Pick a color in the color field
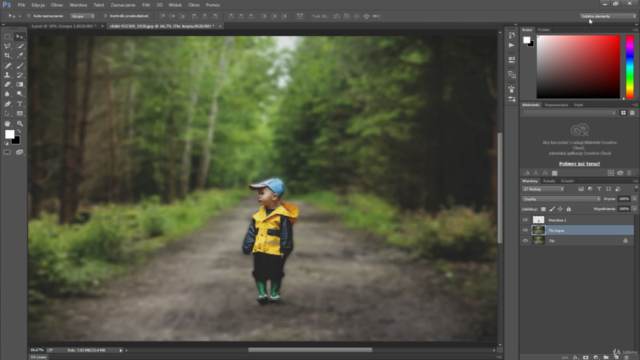The height and width of the screenshot is (360, 640). 578,67
